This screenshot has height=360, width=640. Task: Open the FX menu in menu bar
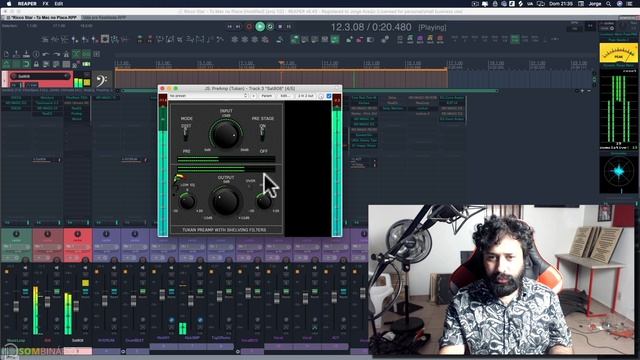click(x=46, y=4)
